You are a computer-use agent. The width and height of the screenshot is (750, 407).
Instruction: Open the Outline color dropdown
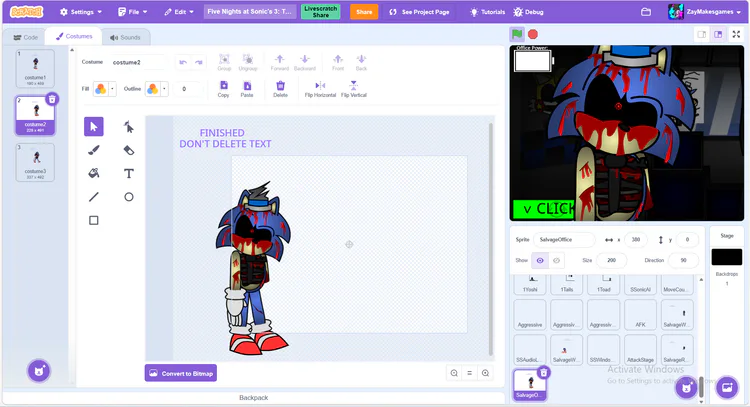164,88
